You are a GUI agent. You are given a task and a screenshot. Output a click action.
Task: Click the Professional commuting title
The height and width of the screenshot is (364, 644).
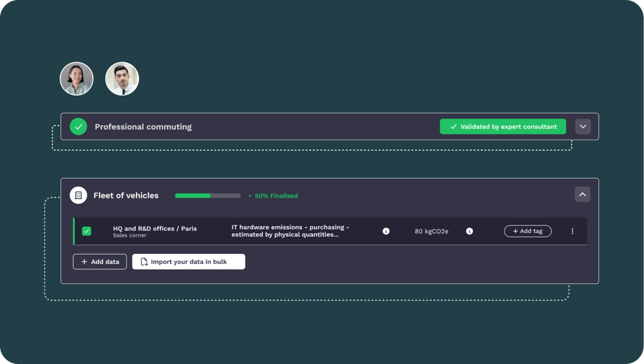coord(143,127)
